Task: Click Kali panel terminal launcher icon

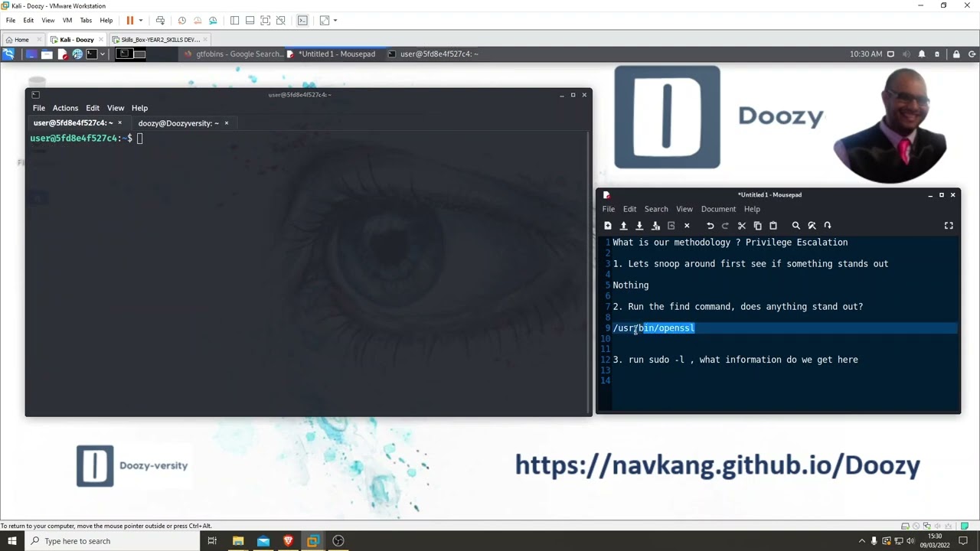Action: click(x=92, y=54)
